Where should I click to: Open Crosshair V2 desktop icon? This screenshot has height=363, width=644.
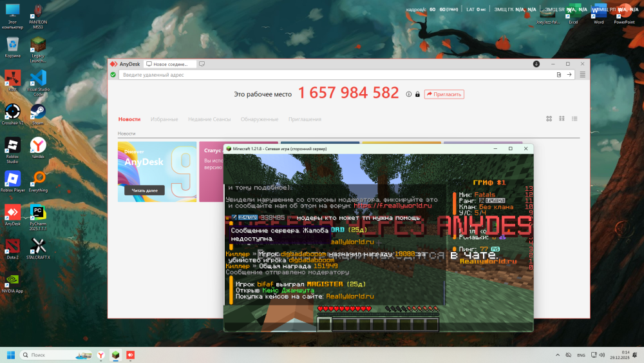click(13, 114)
